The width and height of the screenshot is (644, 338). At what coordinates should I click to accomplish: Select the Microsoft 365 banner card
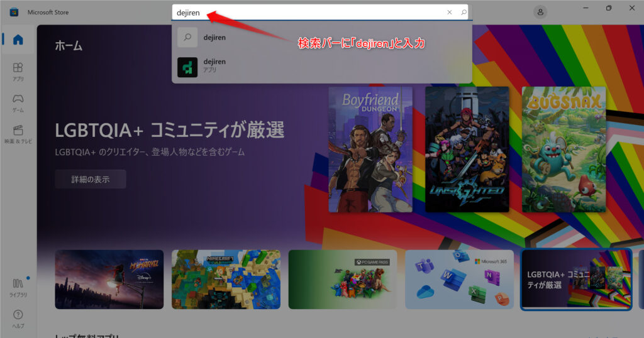tap(459, 280)
